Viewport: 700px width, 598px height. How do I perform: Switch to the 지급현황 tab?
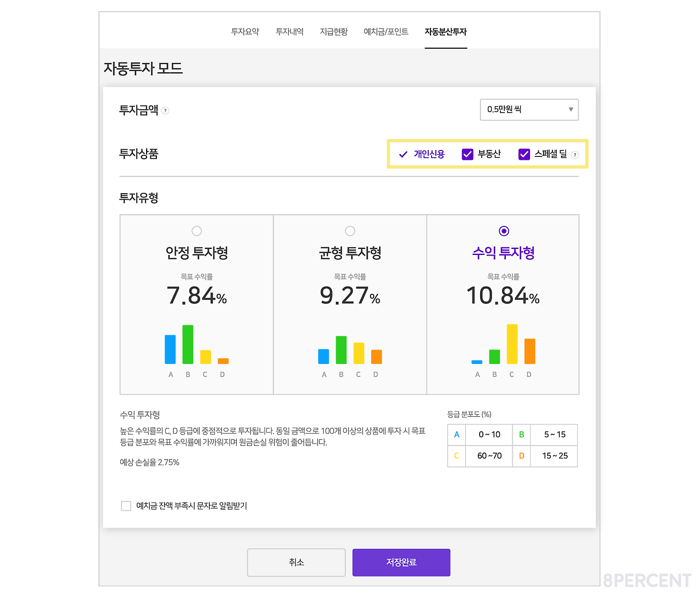click(x=334, y=32)
